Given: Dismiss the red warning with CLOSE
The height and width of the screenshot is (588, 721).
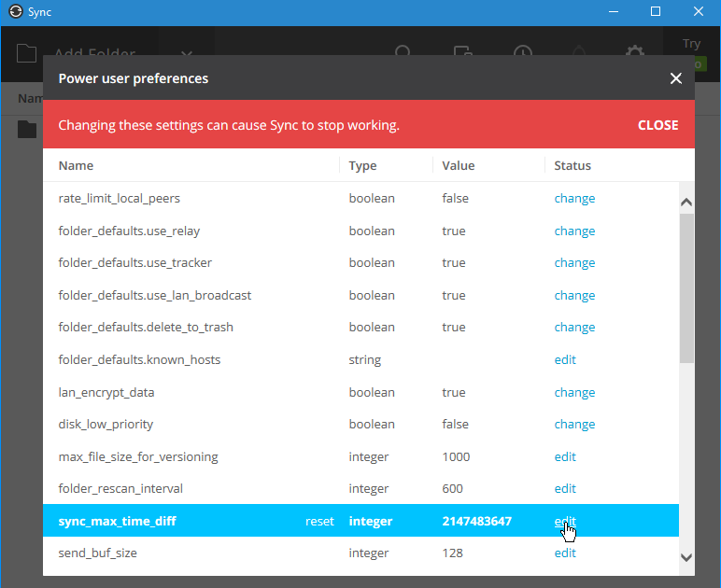Looking at the screenshot, I should [657, 125].
